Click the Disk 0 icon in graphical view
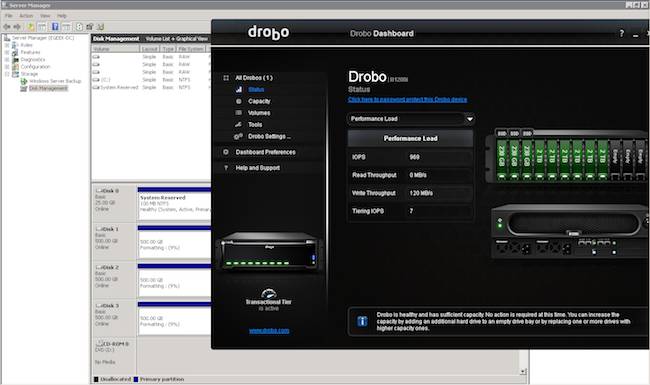This screenshot has height=385, width=650. 99,191
